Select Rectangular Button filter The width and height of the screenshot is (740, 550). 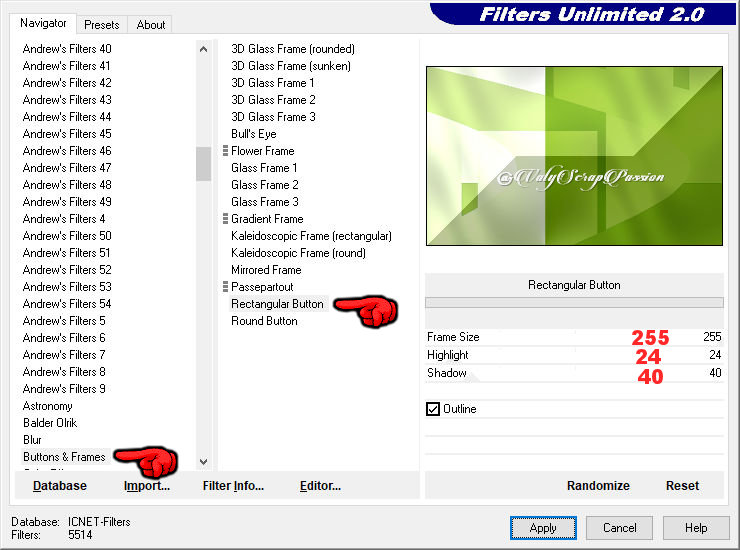coord(278,304)
